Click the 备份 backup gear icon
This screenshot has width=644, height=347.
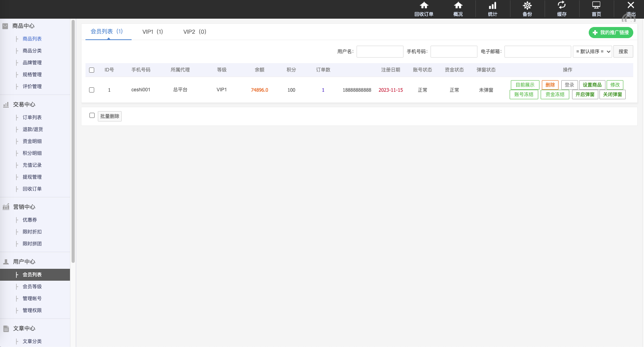coord(527,6)
